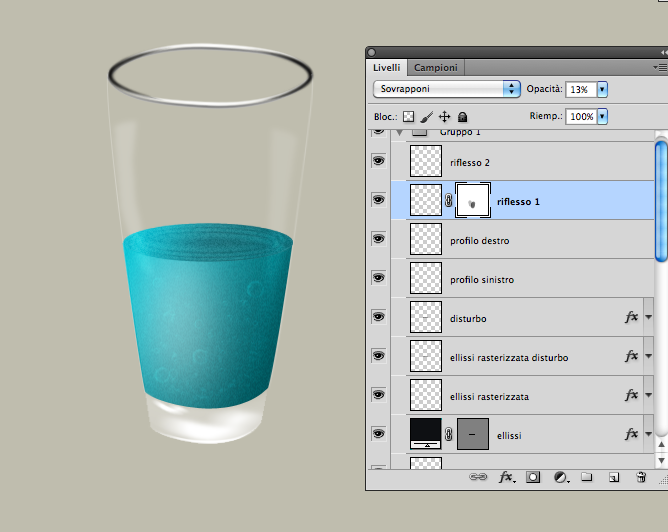Select the ellissi rasterizzata disturbo layer
Viewport: 668px width, 532px height.
point(523,356)
